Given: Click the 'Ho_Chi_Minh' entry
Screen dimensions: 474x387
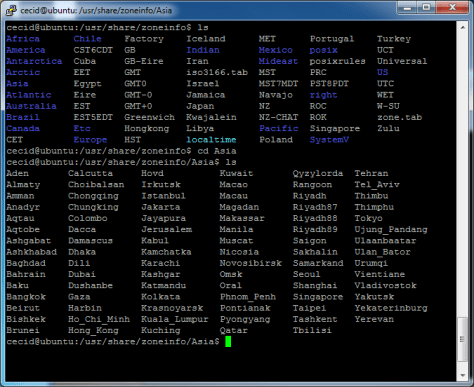Looking at the screenshot, I should (99, 319).
